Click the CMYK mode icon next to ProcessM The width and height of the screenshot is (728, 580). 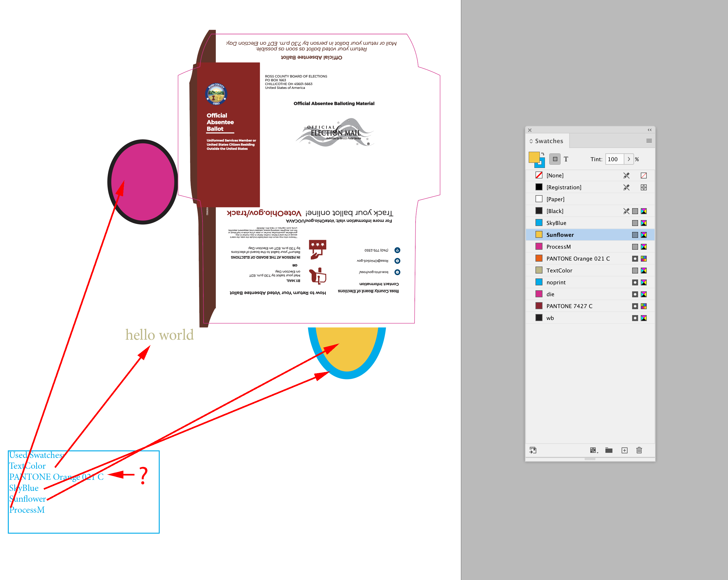click(x=644, y=247)
